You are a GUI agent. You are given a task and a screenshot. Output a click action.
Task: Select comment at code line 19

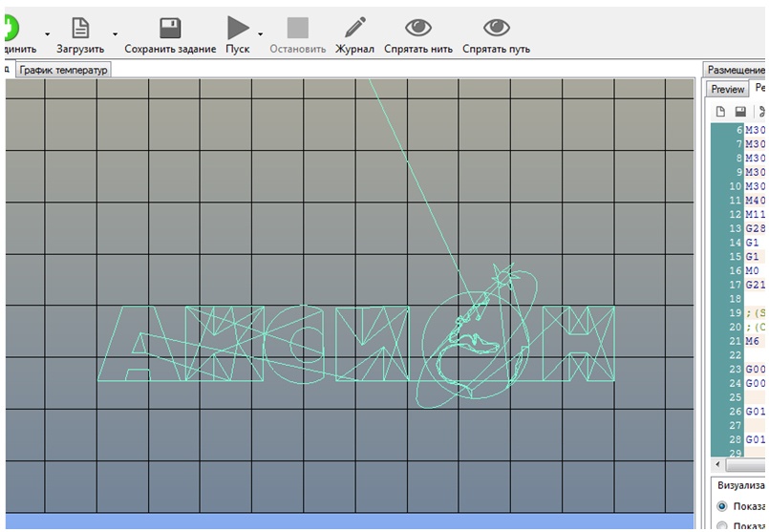pos(756,313)
